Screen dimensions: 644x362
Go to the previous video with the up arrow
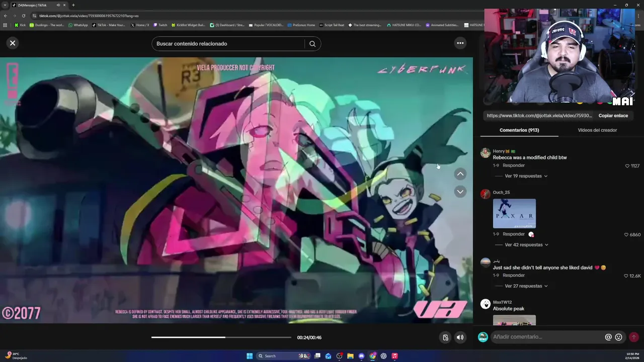(460, 174)
